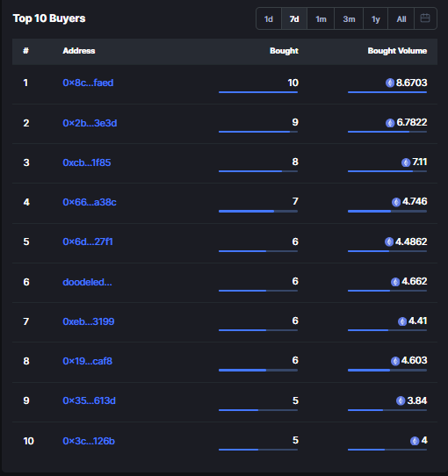448x476 pixels.
Task: Show the All time range
Action: click(x=401, y=18)
